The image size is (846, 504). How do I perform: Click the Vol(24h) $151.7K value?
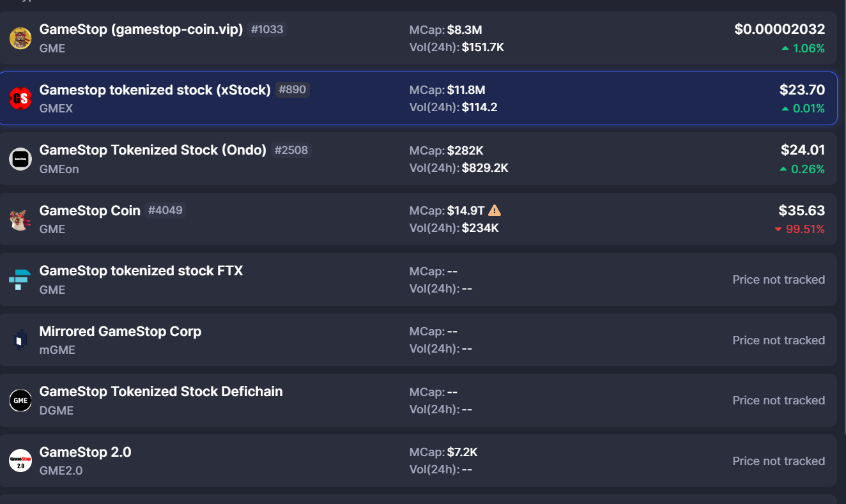(483, 47)
